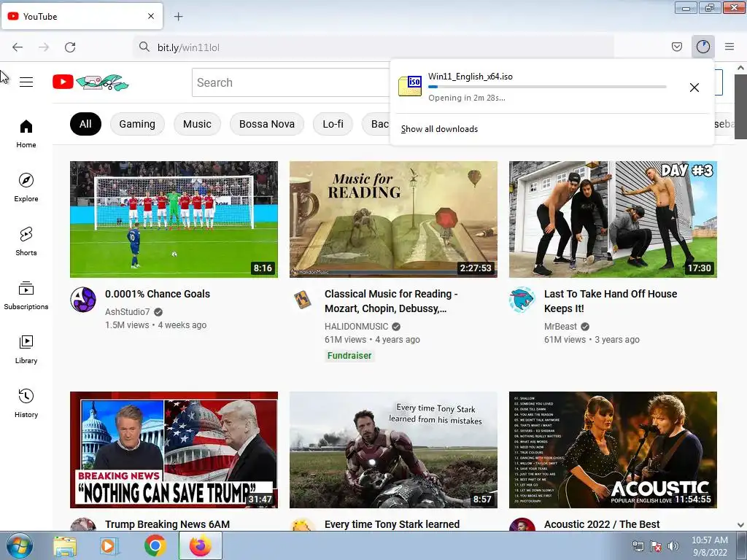Click scrollbar down arrow
Viewport: 747px width, 560px height.
pyautogui.click(x=740, y=525)
